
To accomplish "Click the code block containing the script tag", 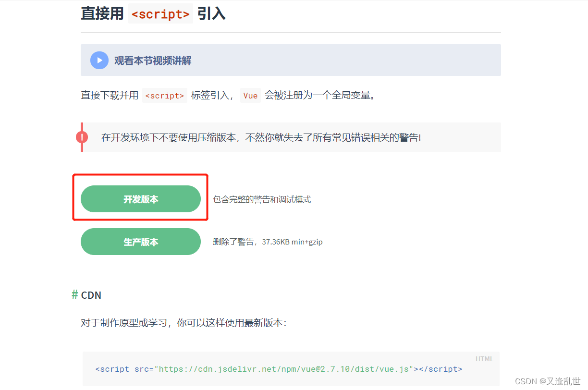I will click(x=291, y=369).
